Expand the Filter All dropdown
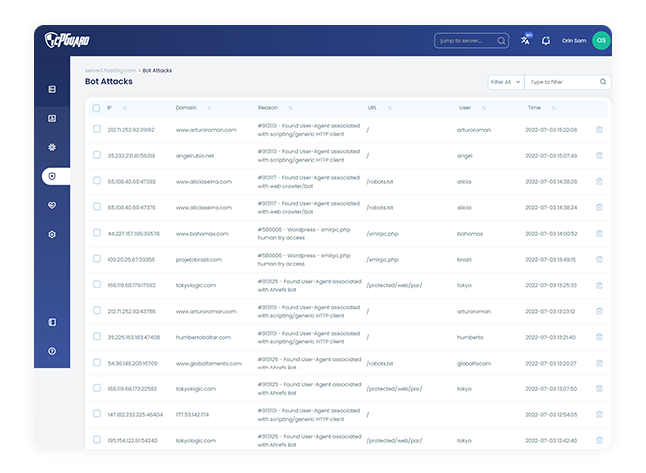The width and height of the screenshot is (646, 473). click(504, 82)
